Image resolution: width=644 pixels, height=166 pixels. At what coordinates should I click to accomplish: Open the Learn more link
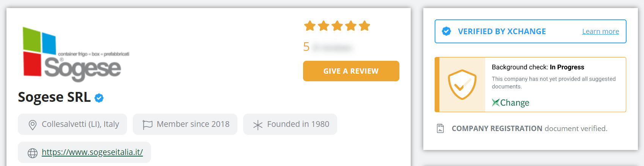pyautogui.click(x=601, y=32)
